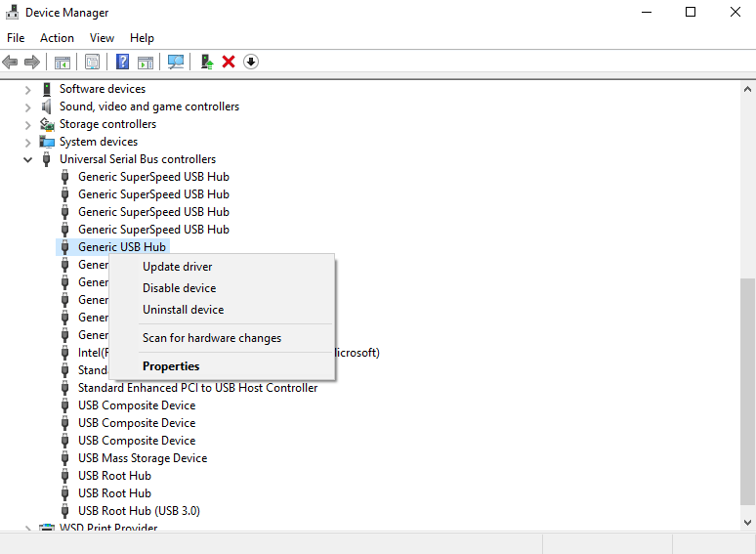Choose Update driver from context menu
Image resolution: width=756 pixels, height=554 pixels.
tap(223, 267)
